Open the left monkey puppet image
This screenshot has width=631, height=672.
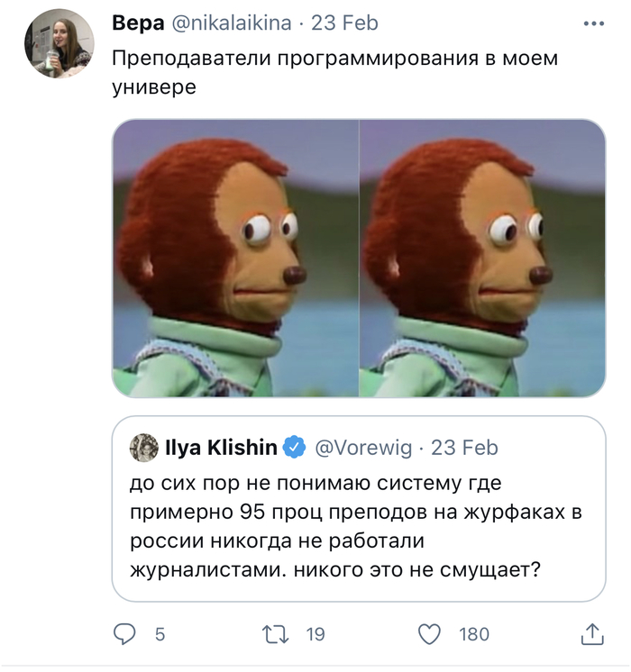235,258
